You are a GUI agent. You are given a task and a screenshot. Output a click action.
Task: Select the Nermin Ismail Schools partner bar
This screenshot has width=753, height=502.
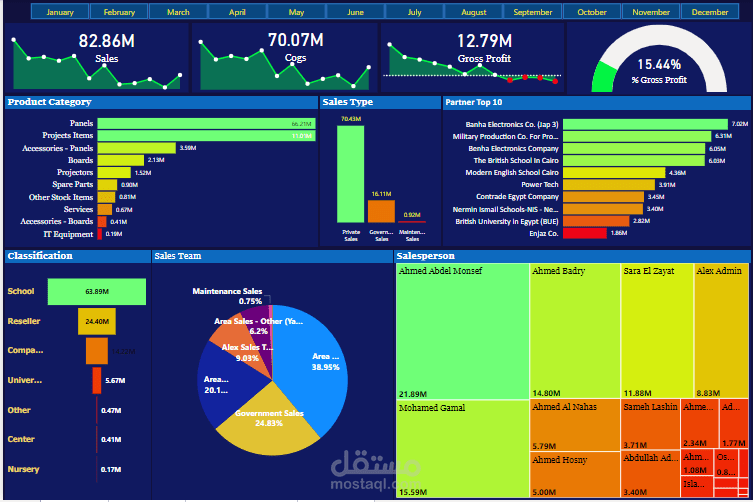point(603,209)
